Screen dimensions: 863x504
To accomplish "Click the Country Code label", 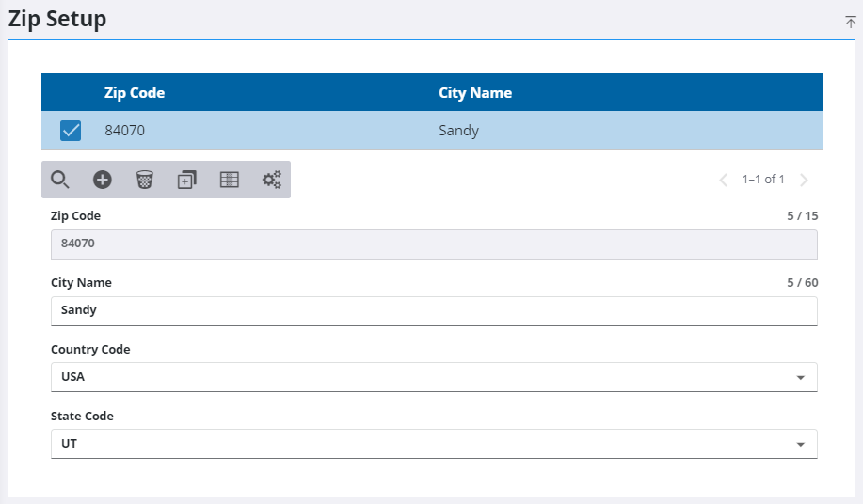I will coord(90,350).
